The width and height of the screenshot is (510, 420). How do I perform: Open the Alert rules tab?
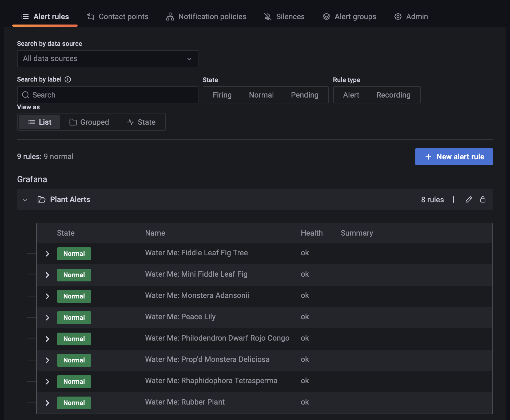tap(45, 17)
